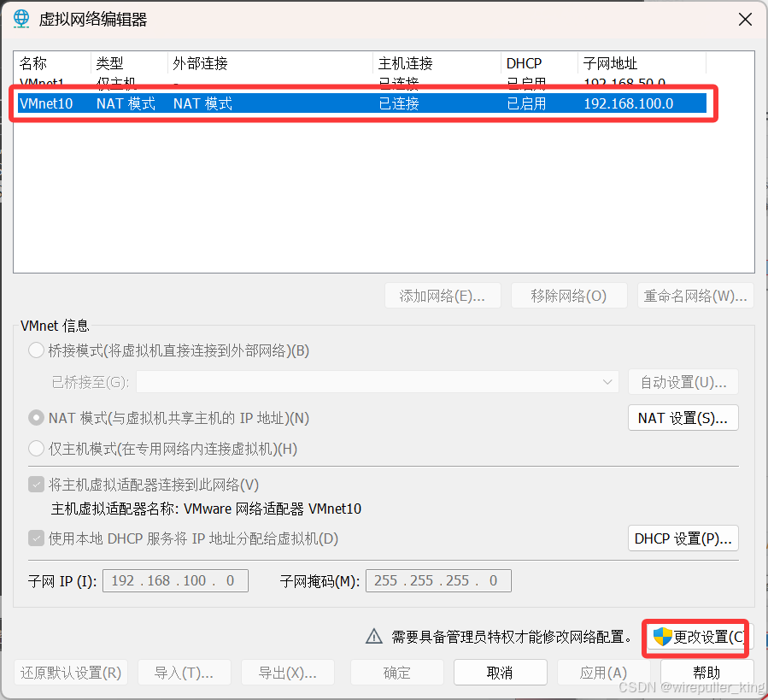Click 移除网络(O) button
The height and width of the screenshot is (700, 768).
(x=569, y=296)
